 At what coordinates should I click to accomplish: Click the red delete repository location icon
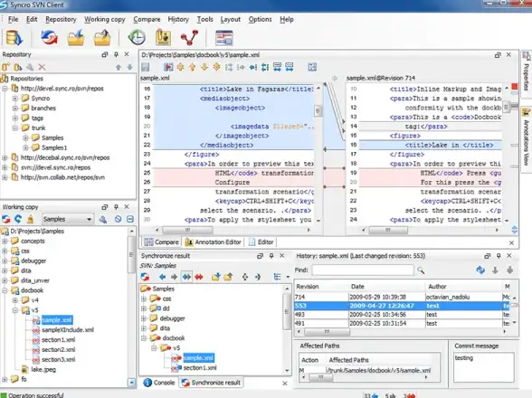[x=42, y=67]
